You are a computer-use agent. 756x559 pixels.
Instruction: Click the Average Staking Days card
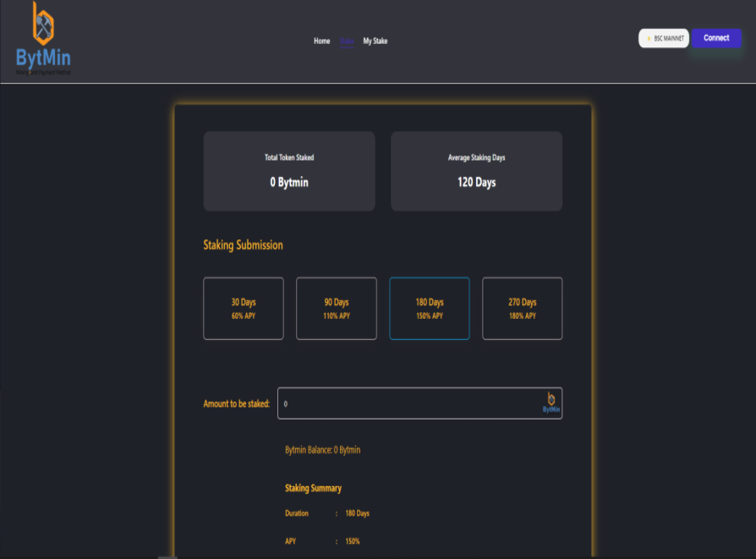pos(476,171)
